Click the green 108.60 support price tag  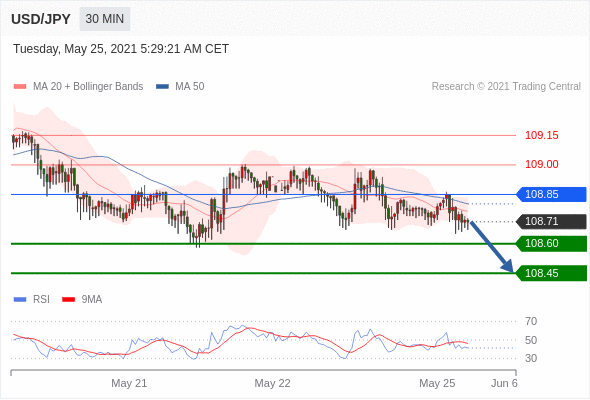coord(551,243)
